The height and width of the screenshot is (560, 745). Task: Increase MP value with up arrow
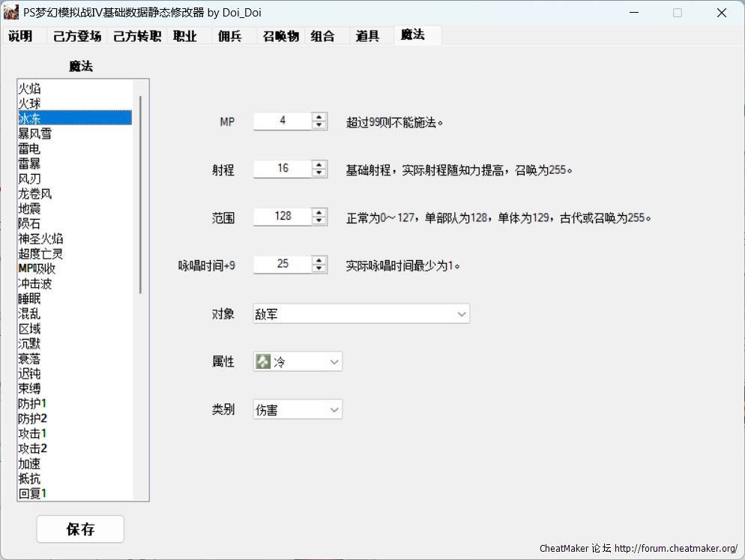tap(319, 117)
